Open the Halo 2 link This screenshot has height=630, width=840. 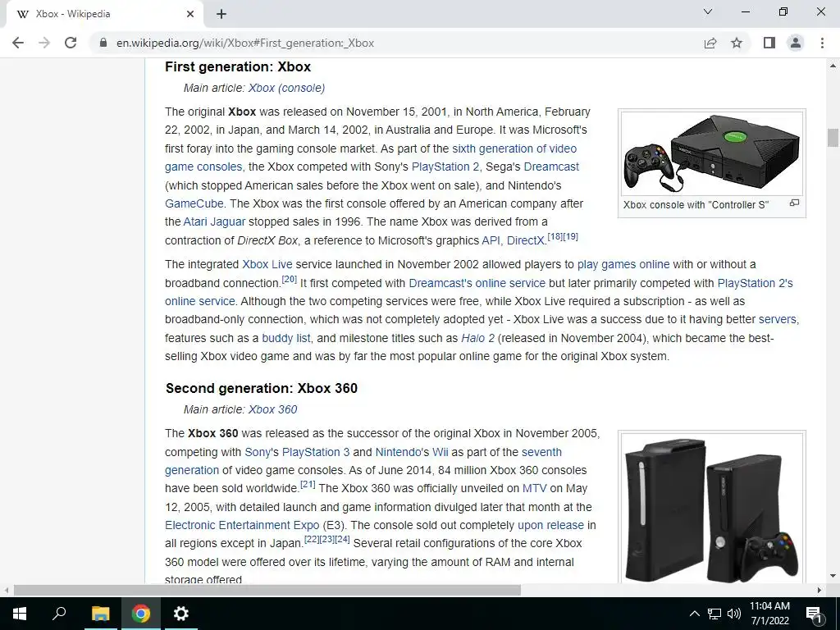(478, 338)
